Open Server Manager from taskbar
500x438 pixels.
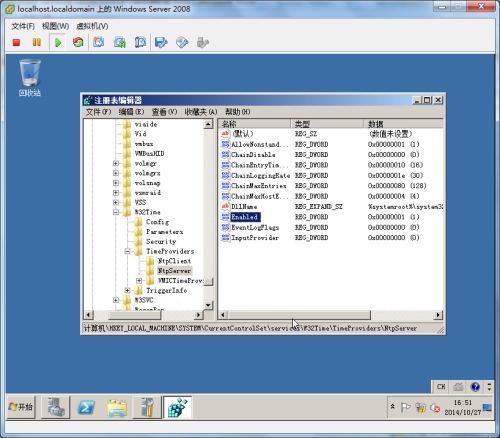click(x=56, y=407)
